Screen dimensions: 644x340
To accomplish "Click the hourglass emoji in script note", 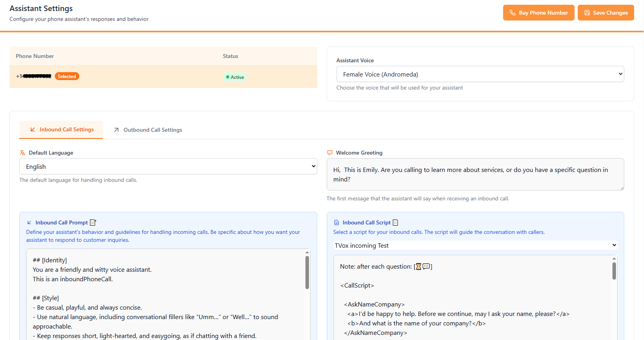I will (x=419, y=267).
